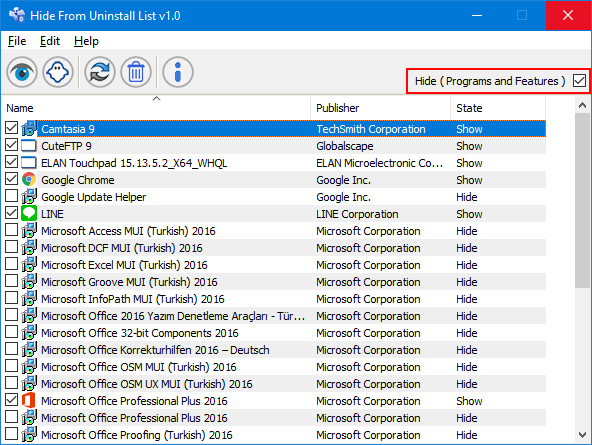Click the eye (show) toolbar icon
This screenshot has height=445, width=592.
(22, 72)
